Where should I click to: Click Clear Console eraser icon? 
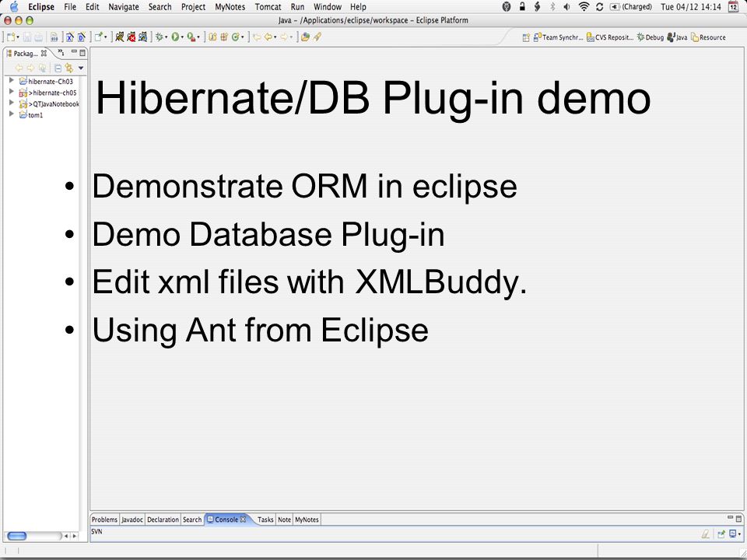(x=706, y=534)
